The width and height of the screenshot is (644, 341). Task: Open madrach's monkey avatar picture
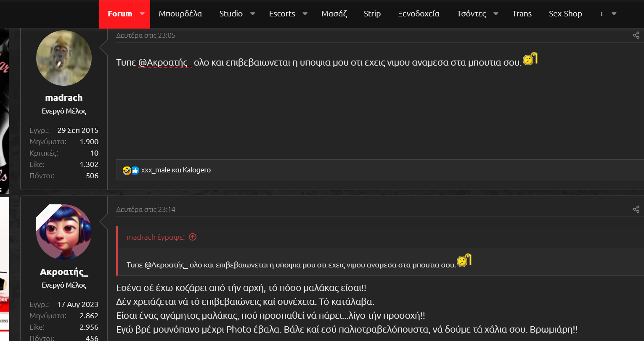pos(64,58)
